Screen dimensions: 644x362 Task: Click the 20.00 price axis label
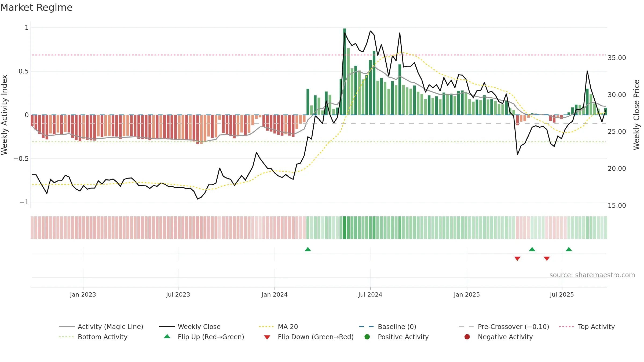point(617,169)
